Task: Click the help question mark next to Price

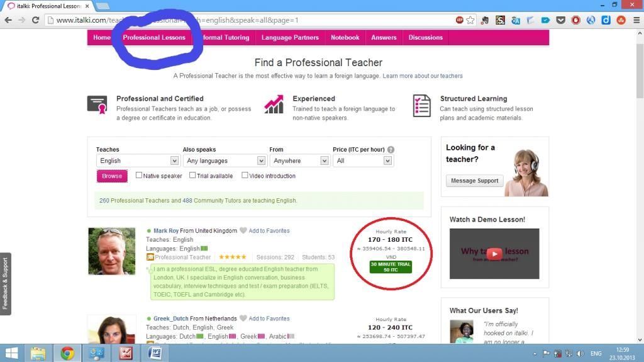Action: pyautogui.click(x=391, y=150)
